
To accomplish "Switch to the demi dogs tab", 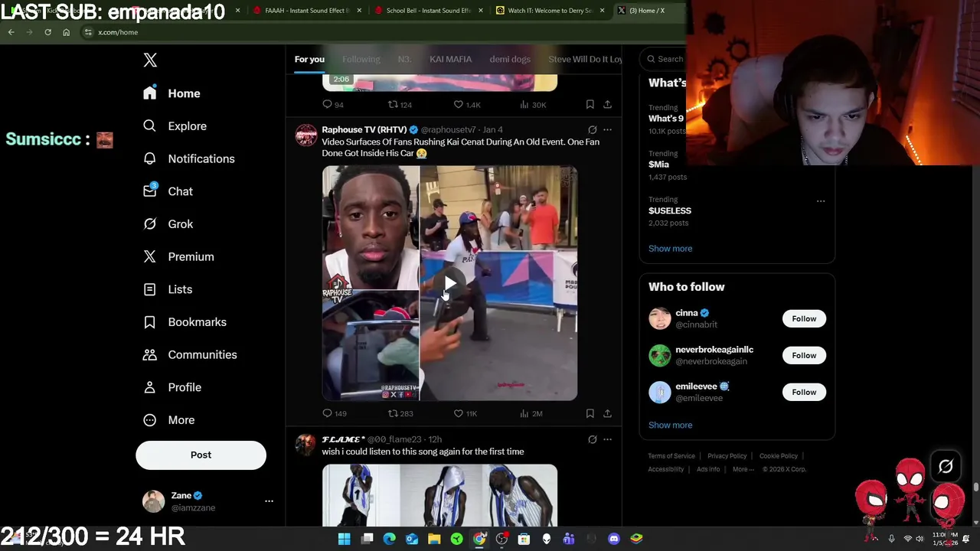I will [x=509, y=60].
